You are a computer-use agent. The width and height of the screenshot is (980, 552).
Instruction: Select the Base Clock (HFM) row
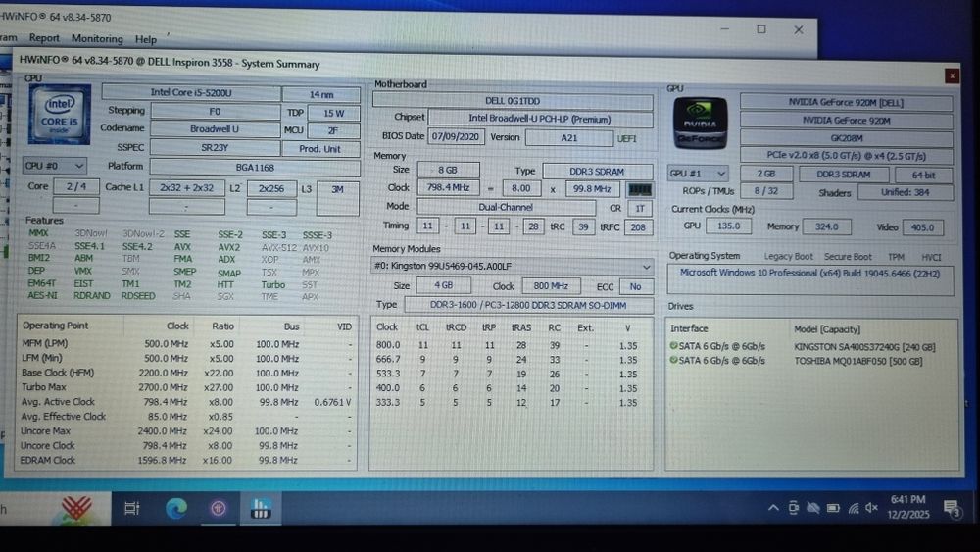coord(186,373)
